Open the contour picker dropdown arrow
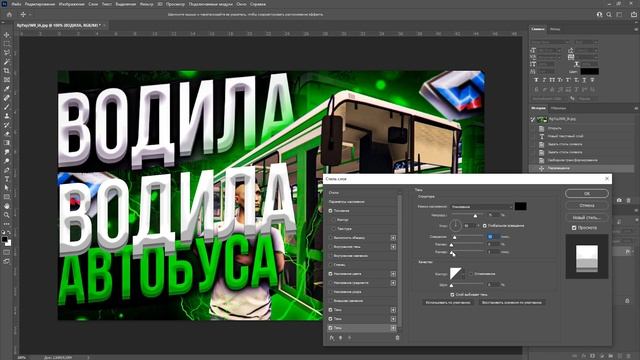Viewport: 640px width, 360px height. [x=464, y=274]
